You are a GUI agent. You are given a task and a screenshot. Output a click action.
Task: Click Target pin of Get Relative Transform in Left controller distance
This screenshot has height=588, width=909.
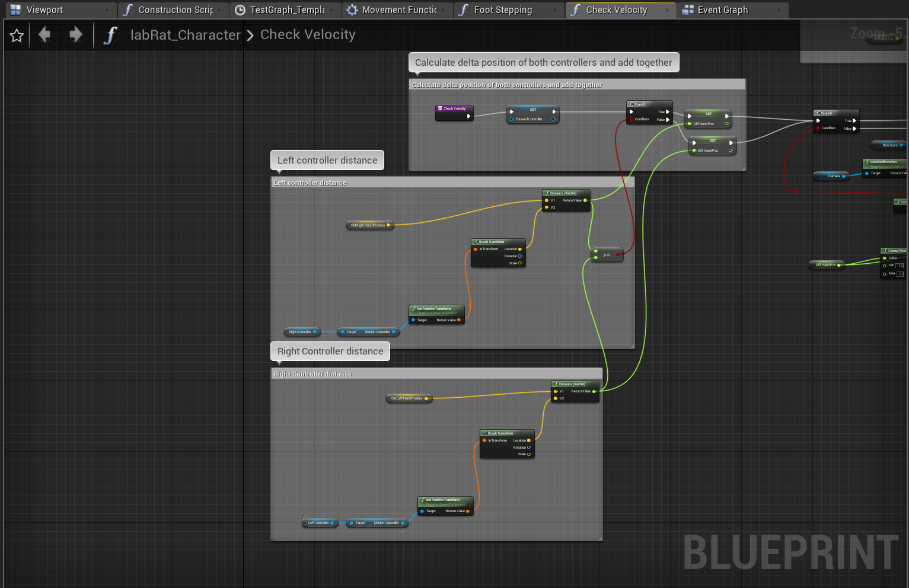[413, 320]
